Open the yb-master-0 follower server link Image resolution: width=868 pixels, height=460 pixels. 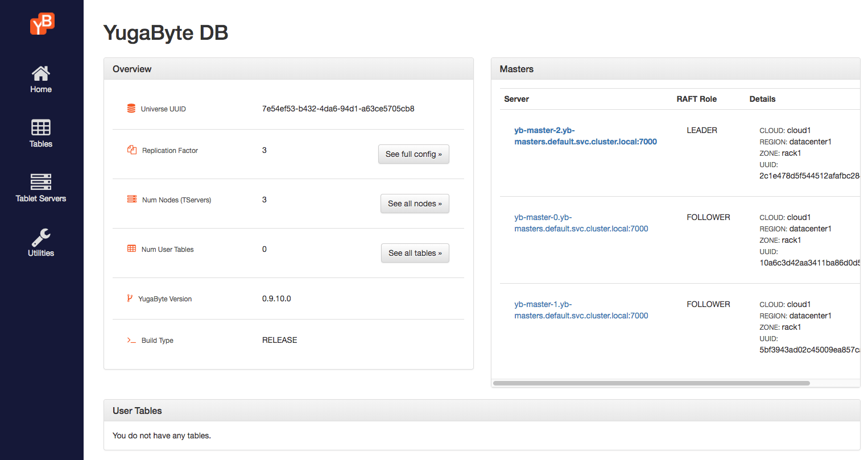581,223
